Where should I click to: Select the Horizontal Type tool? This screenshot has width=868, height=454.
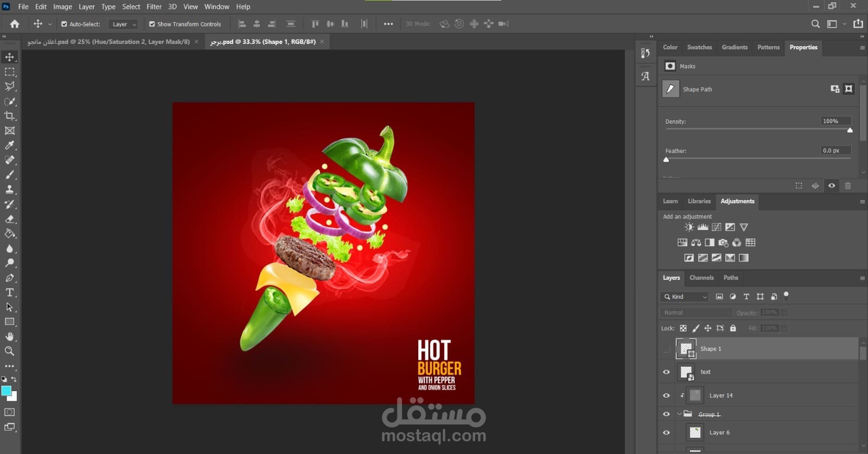point(10,292)
